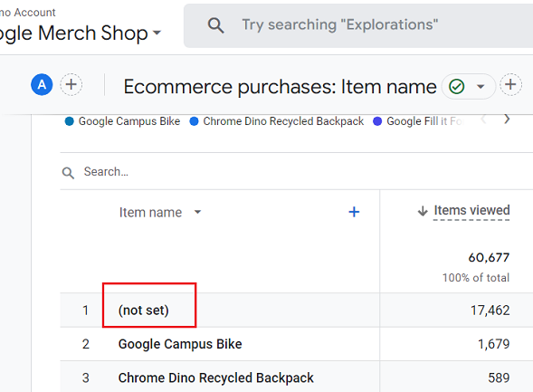Open dropdown arrow next to status checkmark

(481, 86)
